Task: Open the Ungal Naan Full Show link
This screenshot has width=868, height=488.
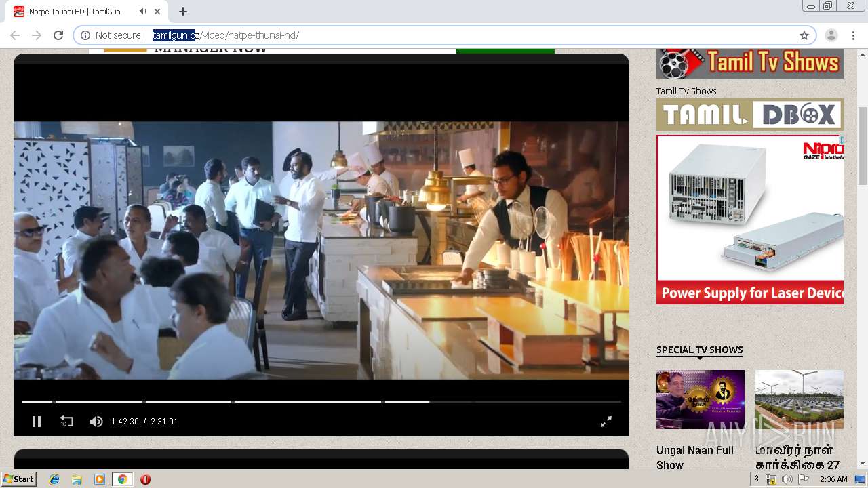Action: [695, 457]
